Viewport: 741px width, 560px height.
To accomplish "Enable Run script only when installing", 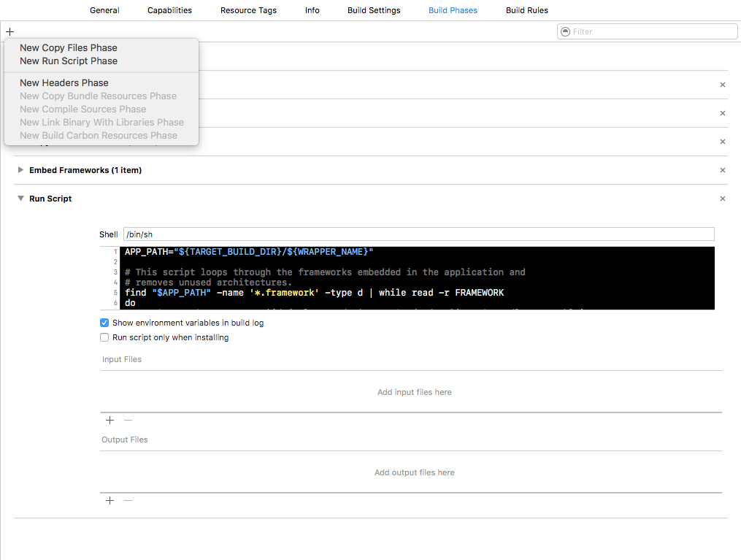I will (x=104, y=337).
